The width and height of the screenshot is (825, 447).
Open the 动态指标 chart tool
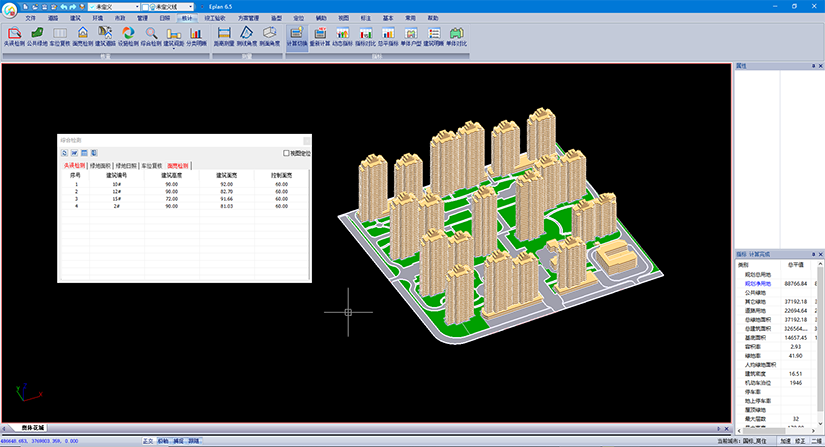tap(340, 35)
